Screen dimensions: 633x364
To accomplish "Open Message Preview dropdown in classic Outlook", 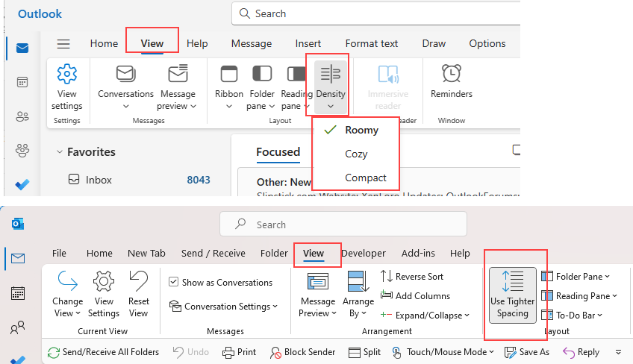I will (x=318, y=295).
